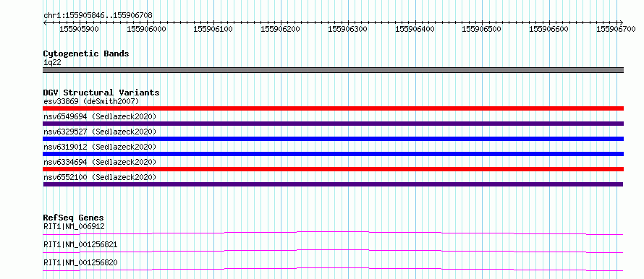Image resolution: width=644 pixels, height=279 pixels.
Task: Click ruler position 155906000
Action: [146, 29]
